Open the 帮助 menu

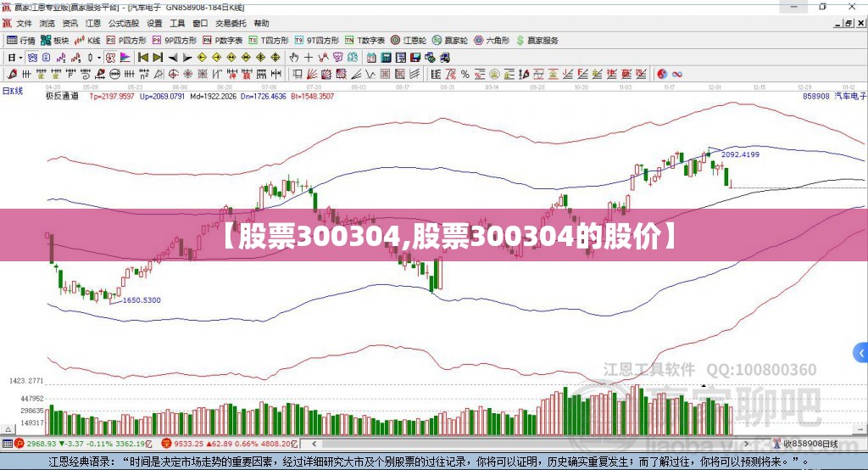[261, 23]
